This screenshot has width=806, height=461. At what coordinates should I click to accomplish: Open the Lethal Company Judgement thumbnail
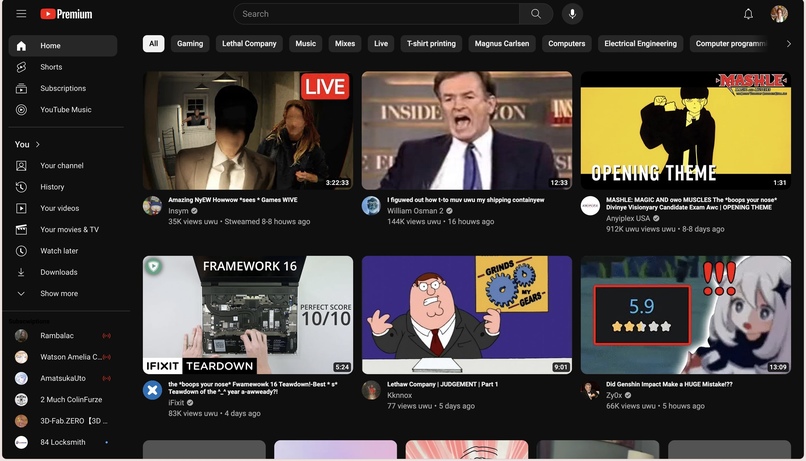(467, 315)
